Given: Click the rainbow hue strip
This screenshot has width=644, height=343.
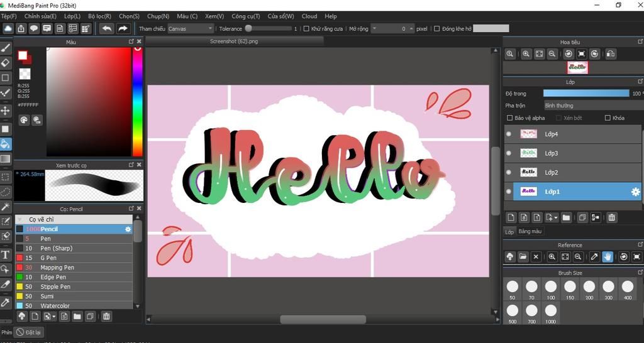Looking at the screenshot, I should click(x=137, y=102).
